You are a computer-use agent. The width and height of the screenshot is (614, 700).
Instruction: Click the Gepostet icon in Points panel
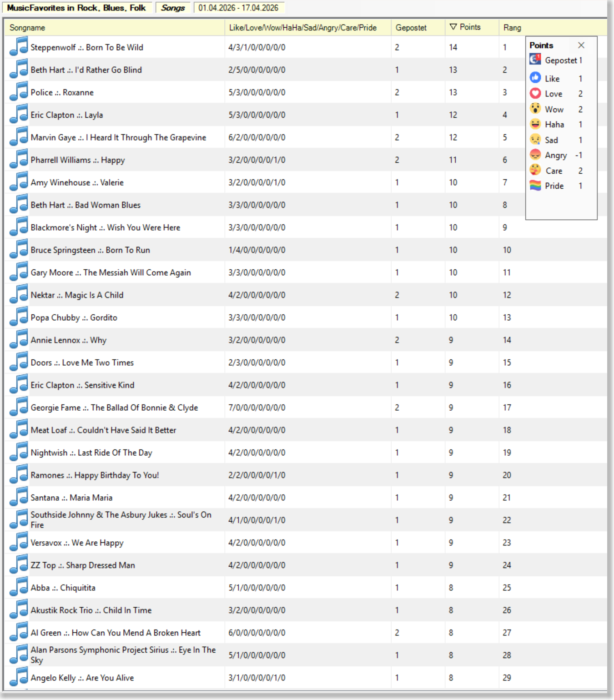point(535,60)
